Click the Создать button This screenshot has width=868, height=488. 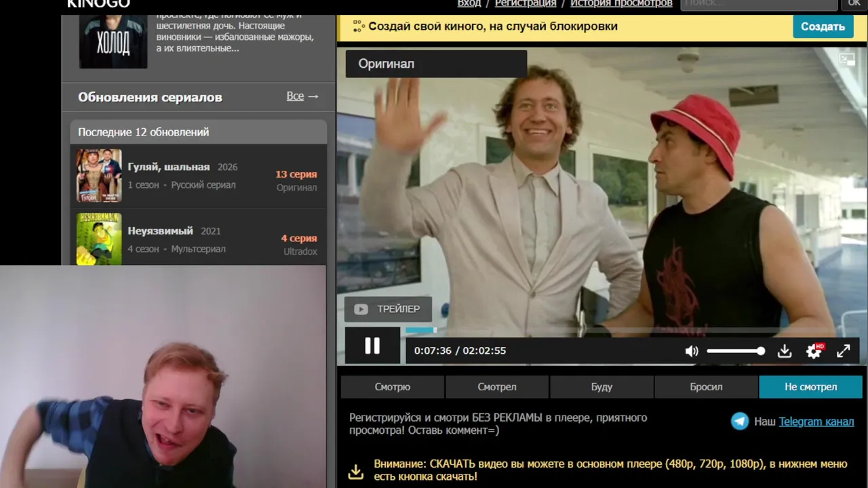tap(823, 26)
